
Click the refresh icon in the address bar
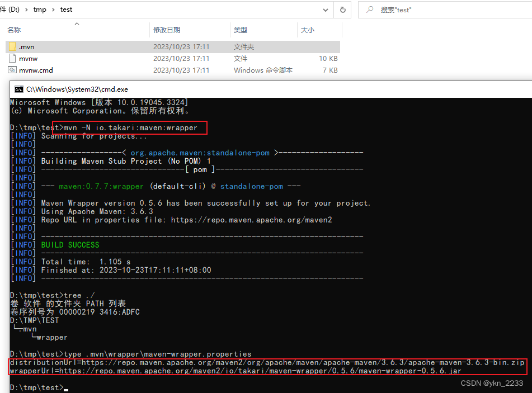point(342,10)
